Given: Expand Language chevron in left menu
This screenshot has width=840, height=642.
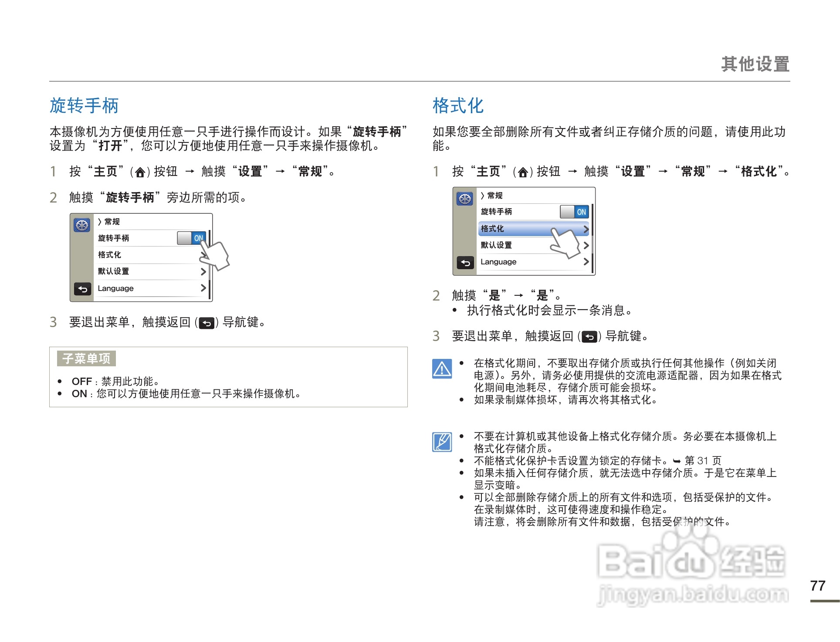Looking at the screenshot, I should click(203, 288).
